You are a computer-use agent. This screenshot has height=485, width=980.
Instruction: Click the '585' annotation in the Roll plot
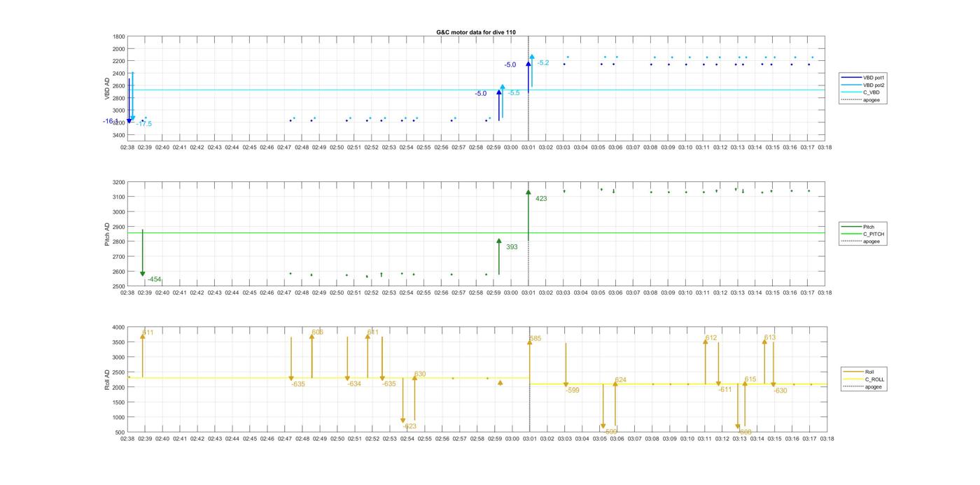coord(535,339)
